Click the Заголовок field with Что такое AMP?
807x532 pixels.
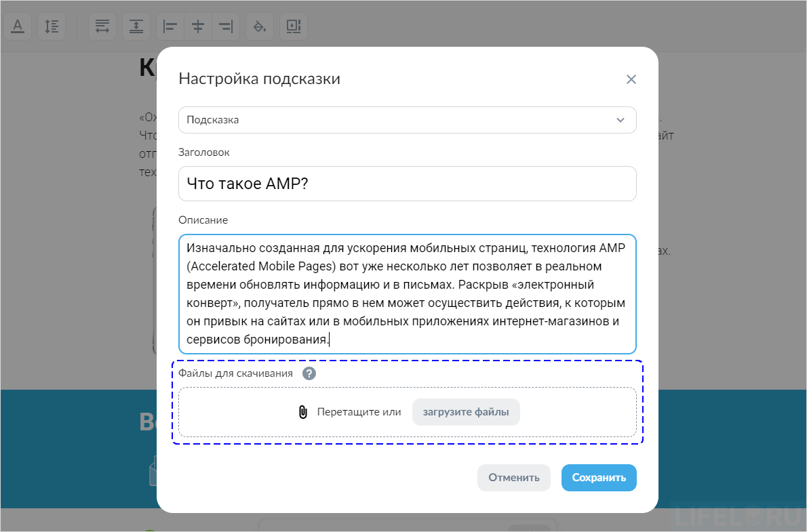coord(408,184)
